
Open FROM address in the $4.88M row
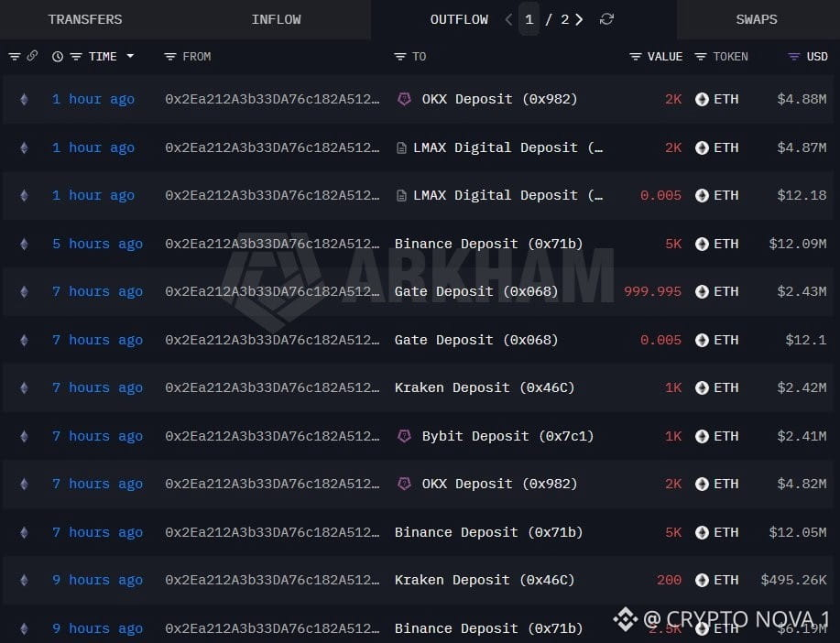click(272, 99)
